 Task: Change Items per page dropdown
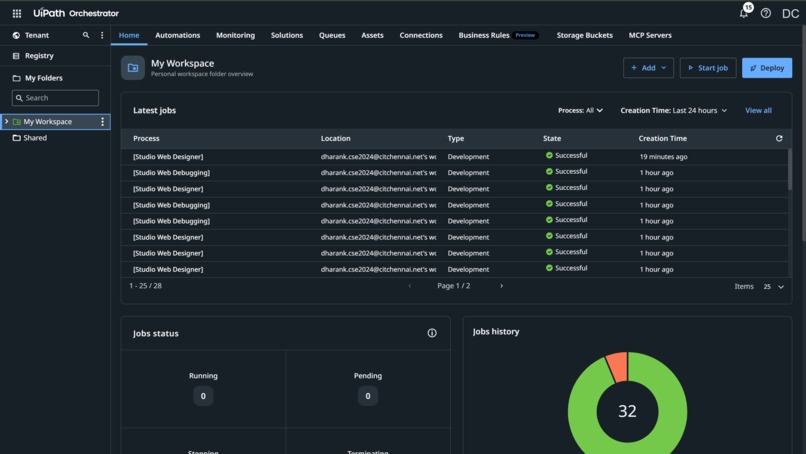pos(774,286)
